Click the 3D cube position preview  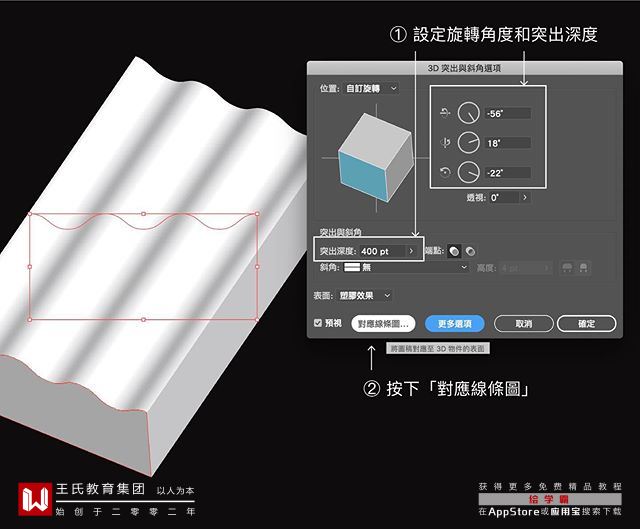376,158
